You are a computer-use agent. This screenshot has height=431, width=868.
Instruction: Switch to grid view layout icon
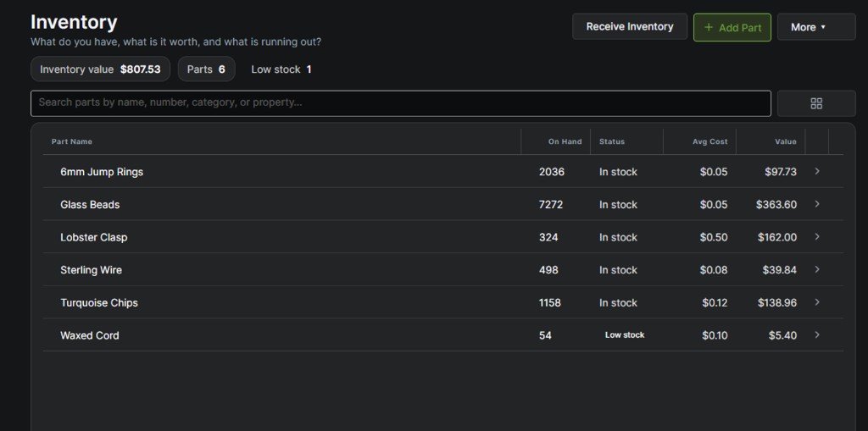pyautogui.click(x=816, y=103)
